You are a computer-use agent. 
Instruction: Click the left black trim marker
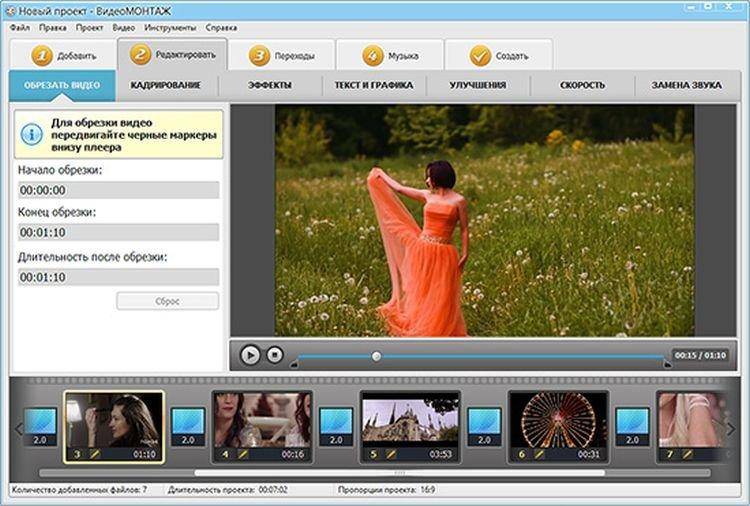pyautogui.click(x=294, y=365)
